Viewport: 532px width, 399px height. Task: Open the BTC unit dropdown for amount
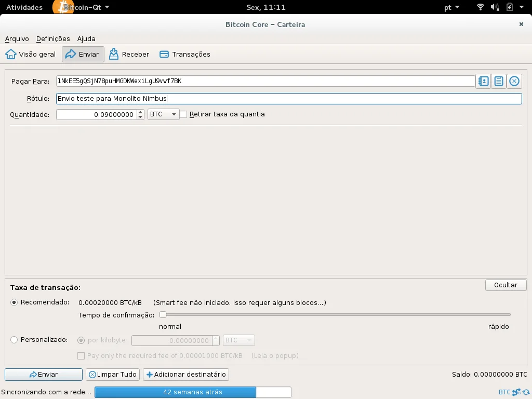click(163, 114)
